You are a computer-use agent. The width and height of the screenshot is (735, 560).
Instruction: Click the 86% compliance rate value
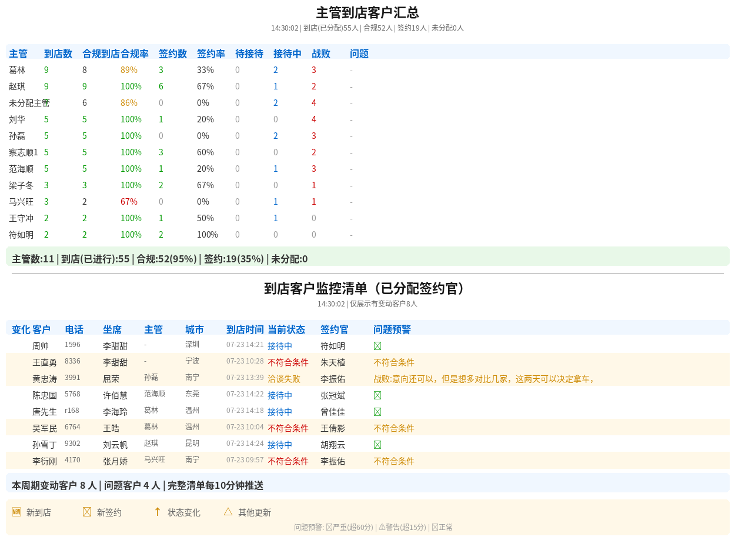[129, 103]
